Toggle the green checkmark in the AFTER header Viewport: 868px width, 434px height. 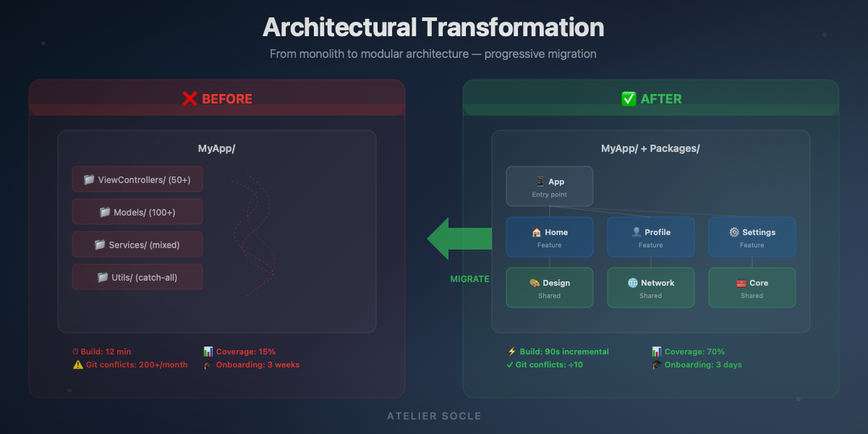click(x=629, y=99)
